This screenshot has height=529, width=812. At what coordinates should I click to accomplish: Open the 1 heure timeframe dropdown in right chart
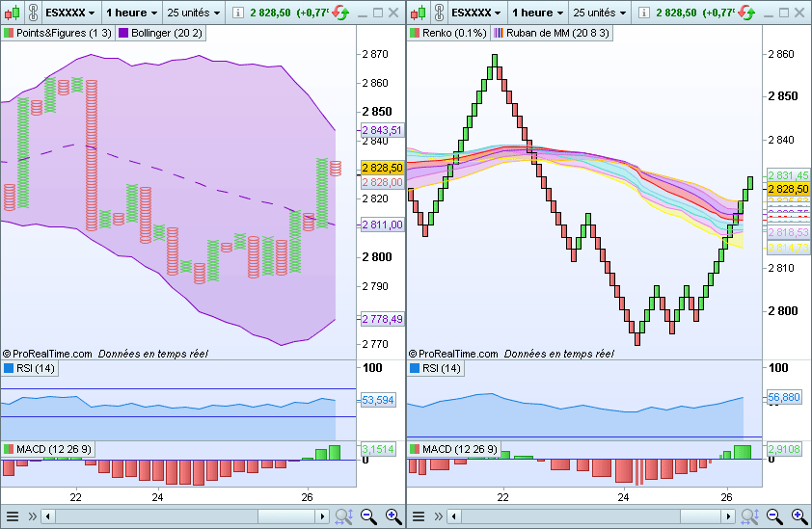click(537, 13)
